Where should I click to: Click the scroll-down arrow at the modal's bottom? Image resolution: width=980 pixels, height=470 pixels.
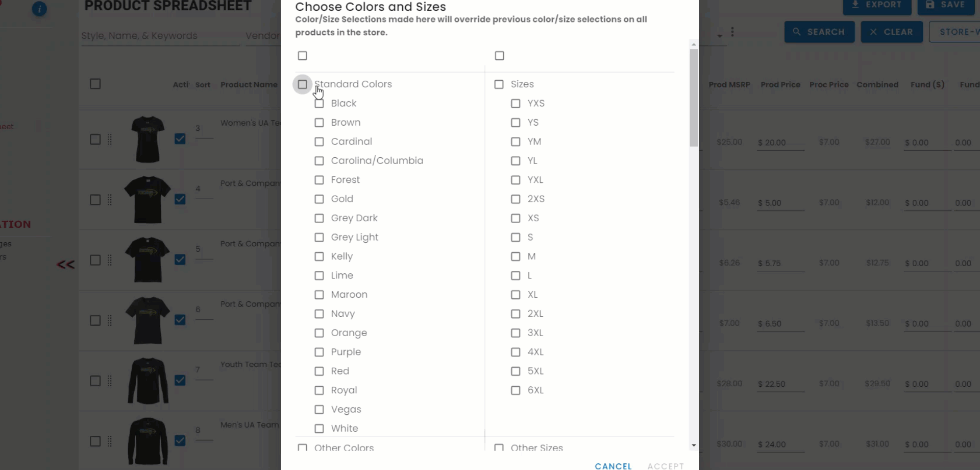pos(694,445)
